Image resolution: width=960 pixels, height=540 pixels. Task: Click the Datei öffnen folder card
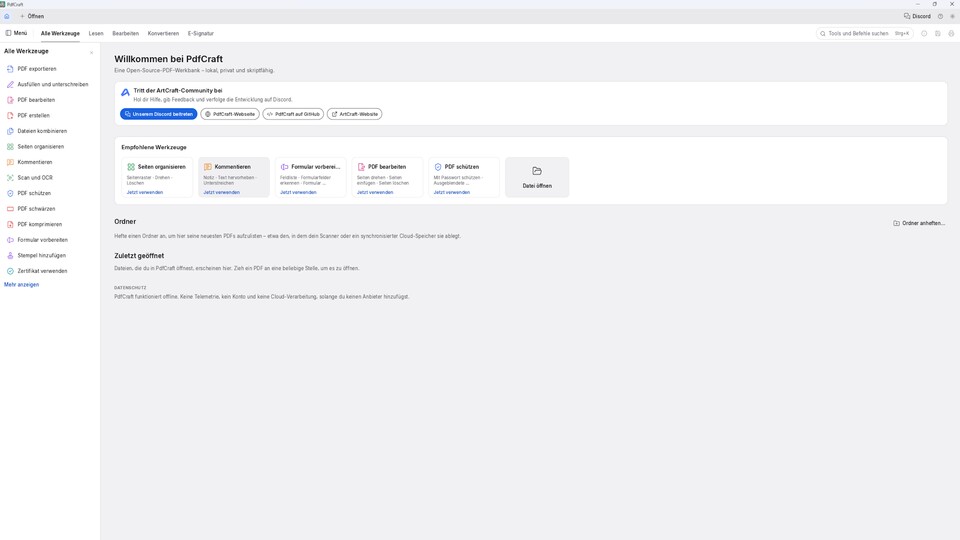point(537,178)
